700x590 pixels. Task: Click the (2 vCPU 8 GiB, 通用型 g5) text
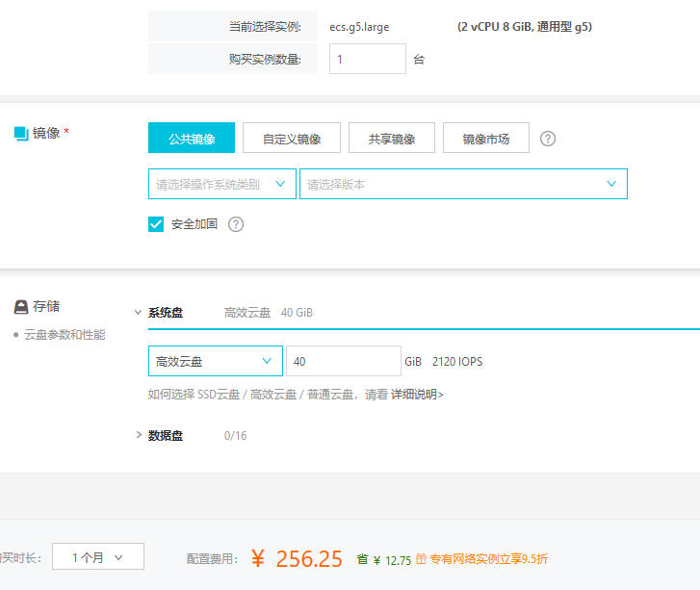(525, 27)
